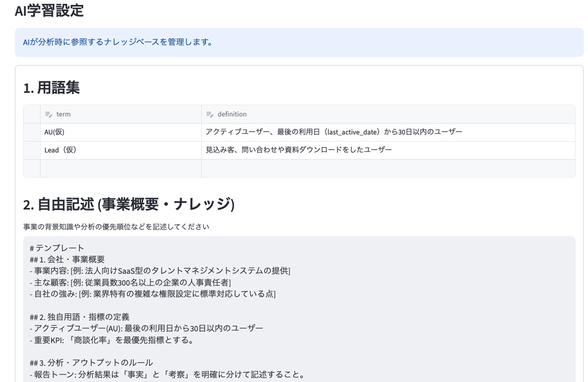588x382 pixels.
Task: Click the 自社の強み template line
Action: 152,294
